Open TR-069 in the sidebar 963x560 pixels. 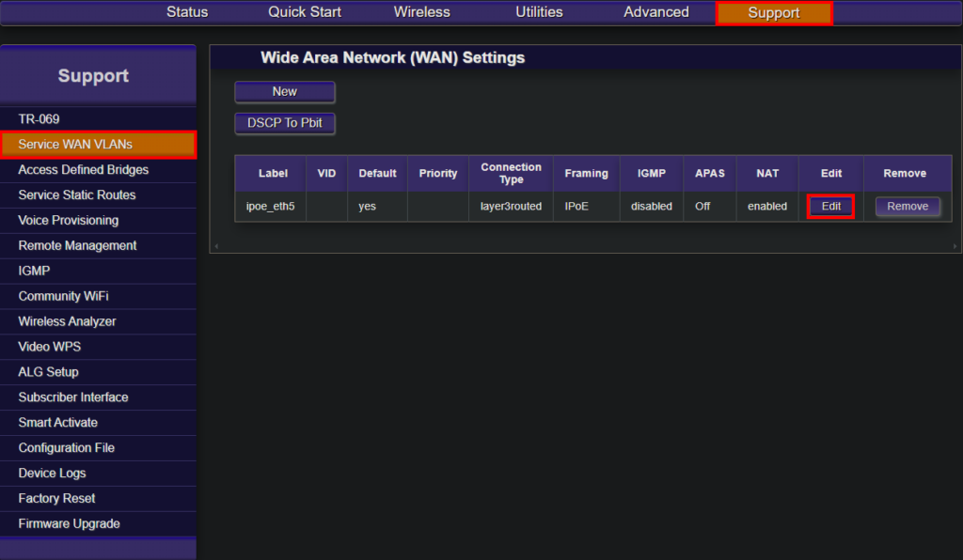(39, 119)
